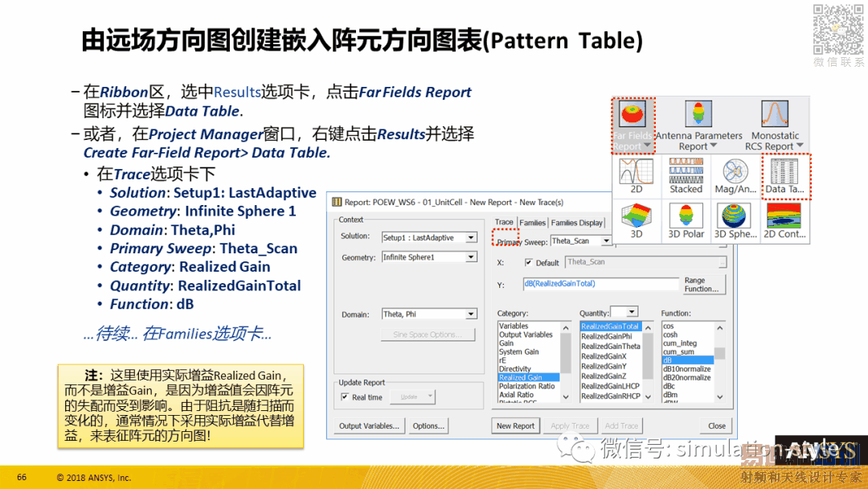This screenshot has width=868, height=489.
Task: Click the Category list scrollbar
Action: pyautogui.click(x=565, y=362)
